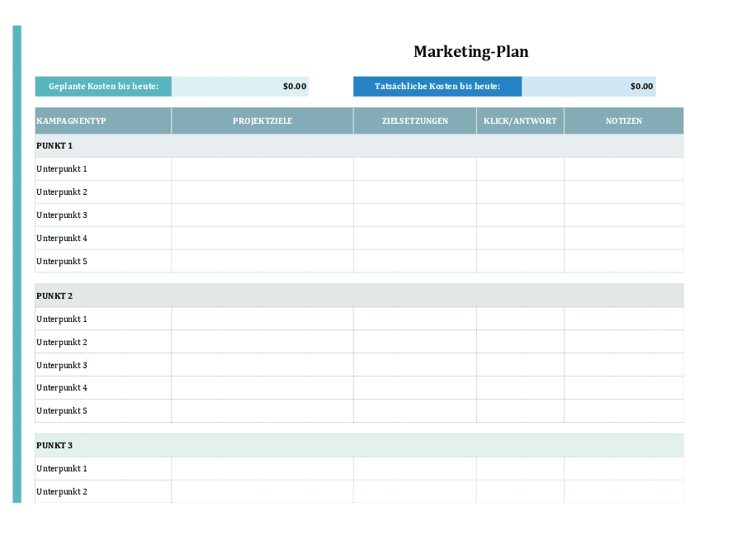Screen dimensions: 756x535
Task: Click Notizen cell for PUNKT 2 Unterpunkt 1
Action: coord(624,319)
